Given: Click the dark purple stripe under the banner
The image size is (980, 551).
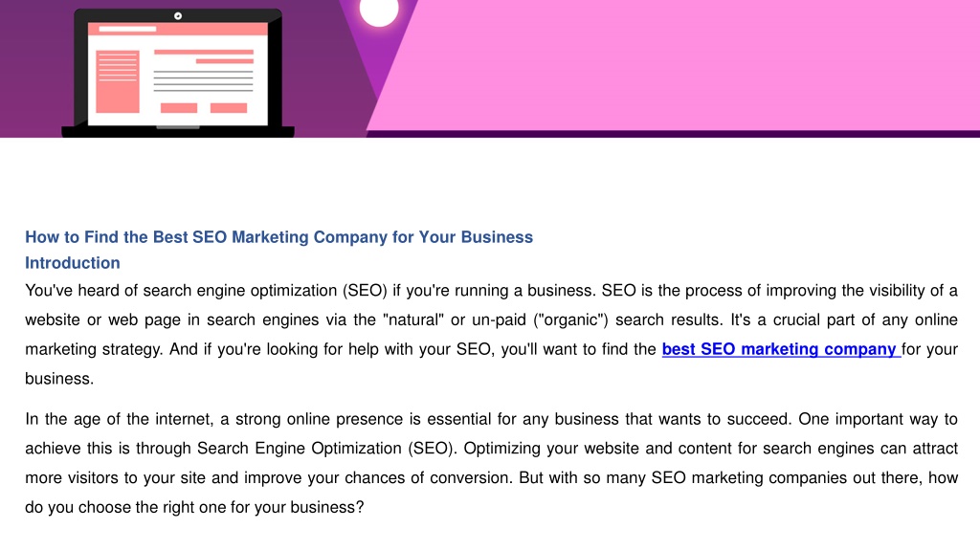Looking at the screenshot, I should [x=673, y=134].
